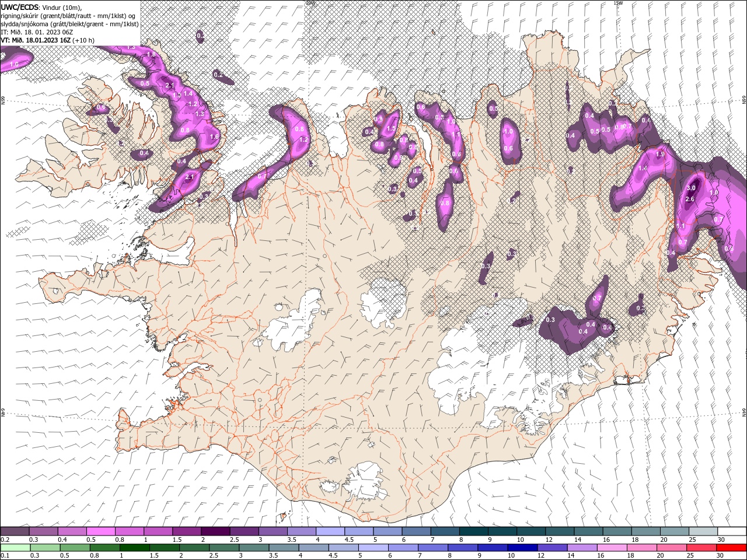Screen dimensions: 747x560
Task: Click the 'slydda/snjókoma' legend description line
Action: 69,24
